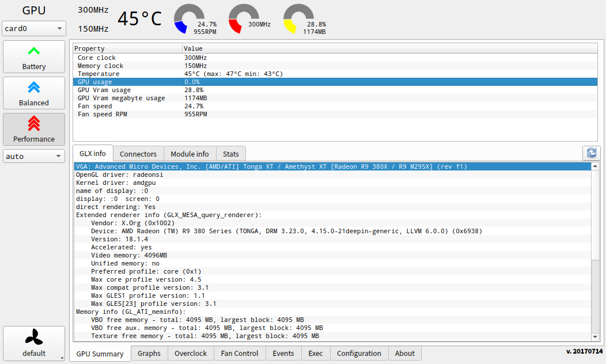Image resolution: width=606 pixels, height=364 pixels.
Task: Open the card0 GPU selector dropdown
Action: click(34, 29)
